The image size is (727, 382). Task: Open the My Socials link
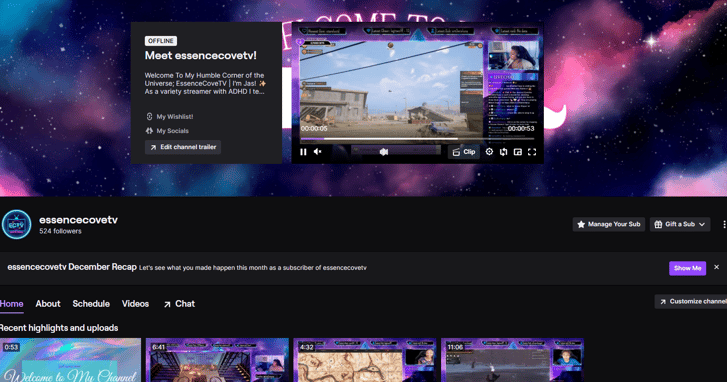[x=167, y=131]
